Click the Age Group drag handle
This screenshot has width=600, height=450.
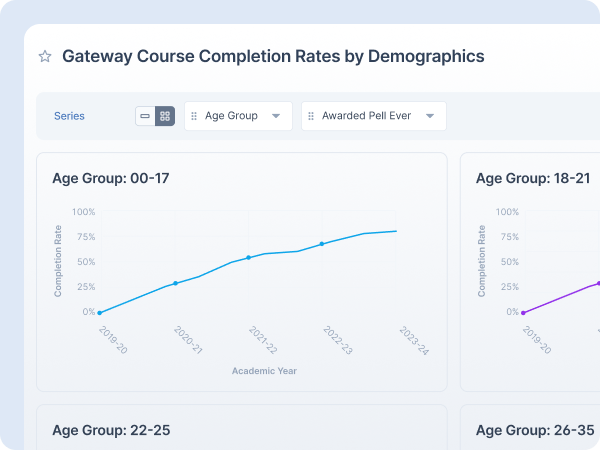195,116
